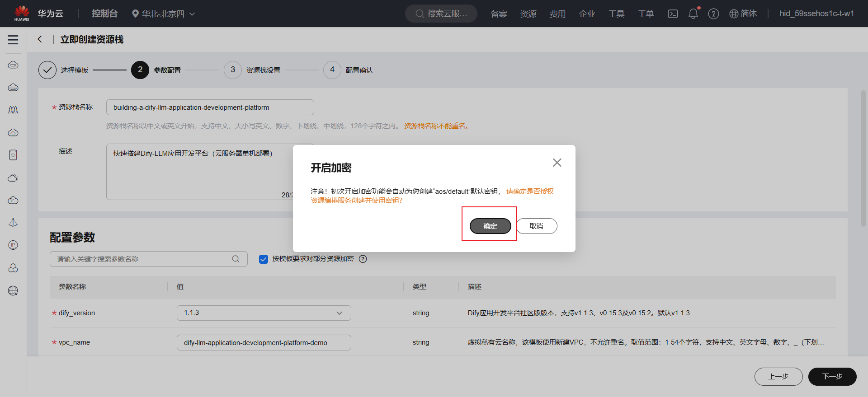Click the 选择模板 completed step
This screenshot has width=868, height=397.
coord(63,70)
